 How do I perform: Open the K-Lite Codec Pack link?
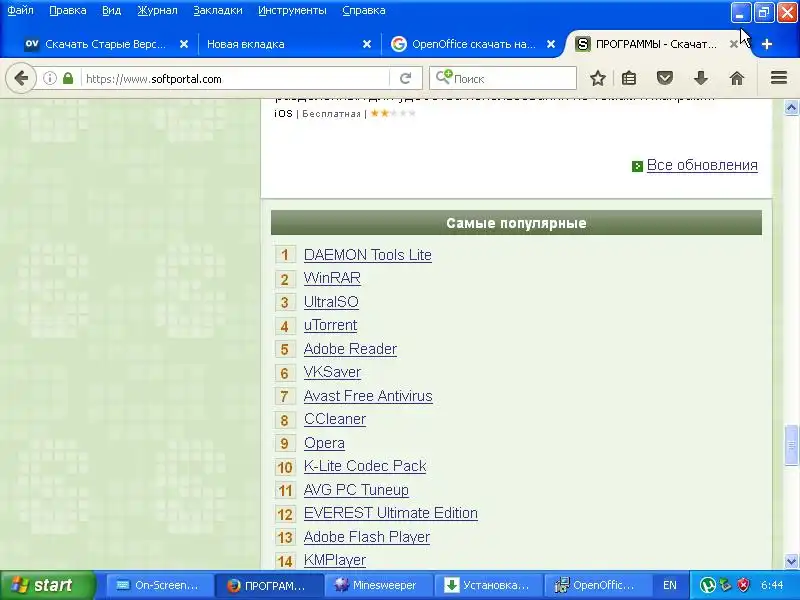click(365, 466)
